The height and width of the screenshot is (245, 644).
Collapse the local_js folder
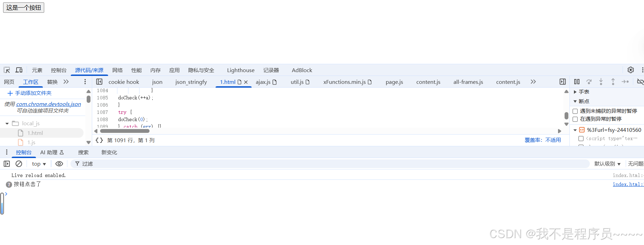tap(7, 124)
